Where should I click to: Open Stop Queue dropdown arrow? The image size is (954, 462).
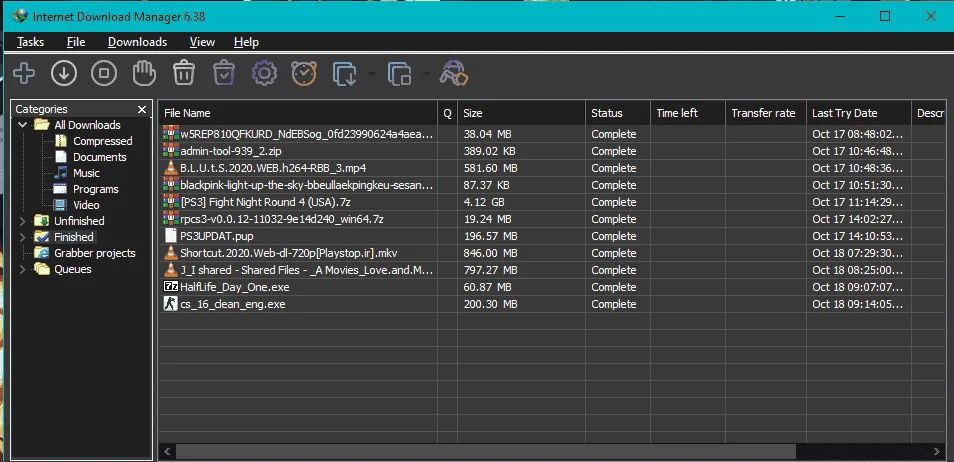pos(426,74)
